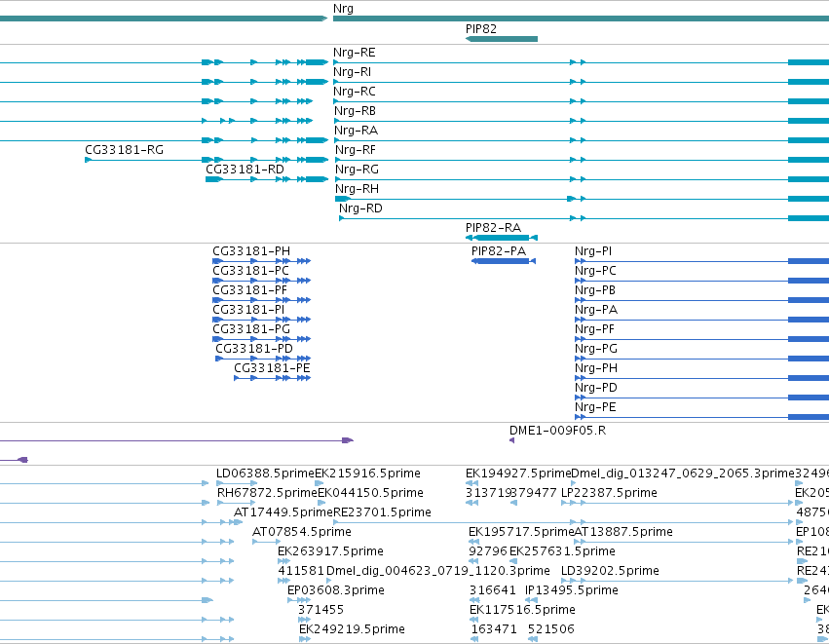829x644 pixels.
Task: Select EST label EK117516.5prime
Action: (522, 610)
